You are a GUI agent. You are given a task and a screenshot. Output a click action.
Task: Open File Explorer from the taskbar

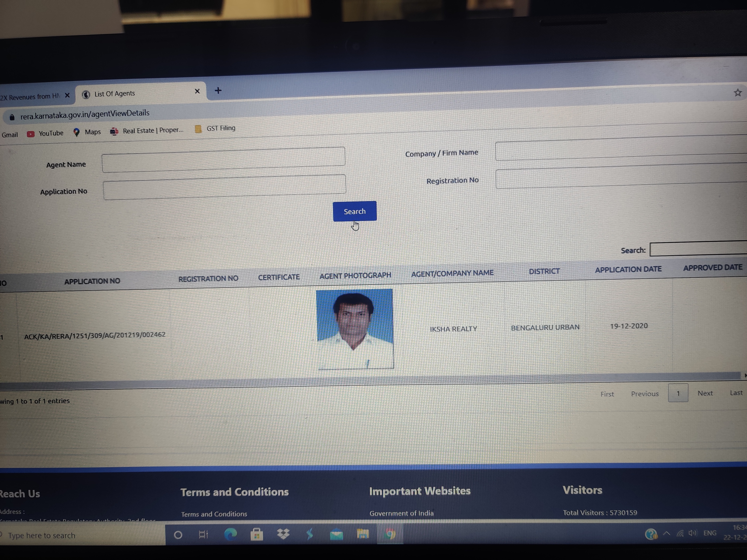(362, 534)
